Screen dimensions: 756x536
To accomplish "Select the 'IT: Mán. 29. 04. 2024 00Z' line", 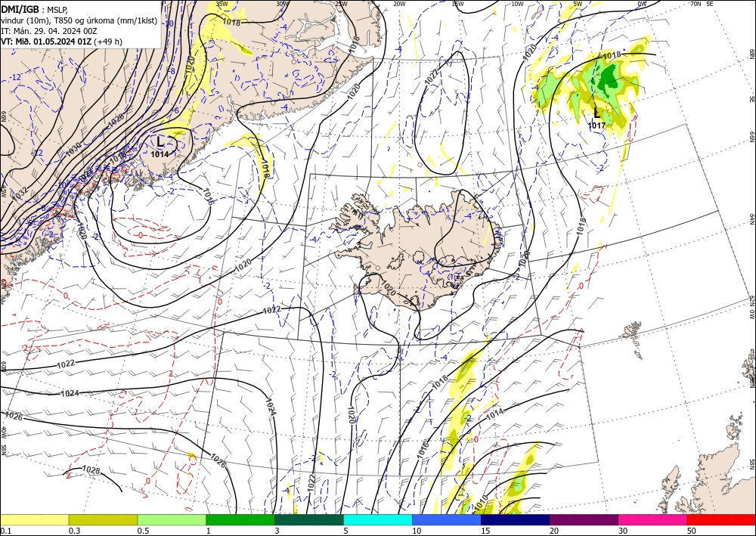I will click(x=49, y=30).
